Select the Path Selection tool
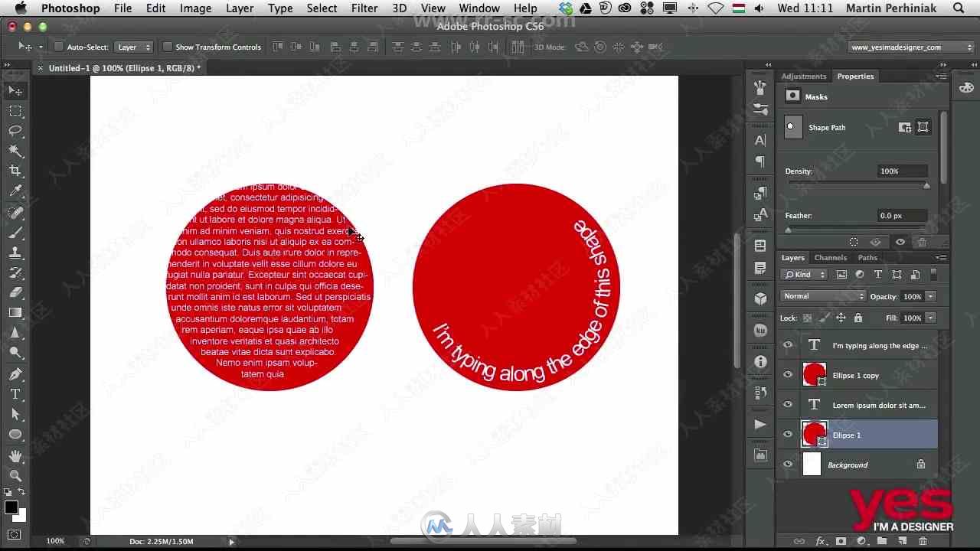 [x=15, y=414]
